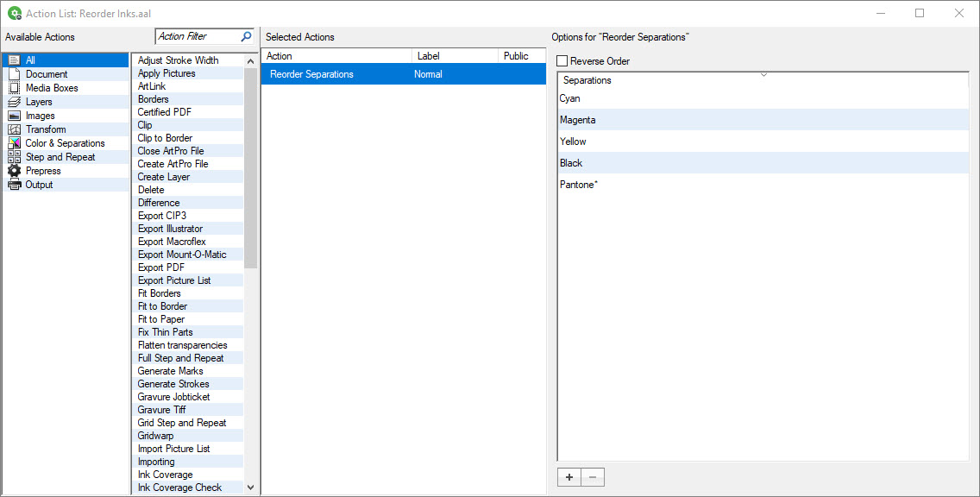Image resolution: width=980 pixels, height=497 pixels.
Task: Select the Pantone* separation
Action: [x=763, y=185]
